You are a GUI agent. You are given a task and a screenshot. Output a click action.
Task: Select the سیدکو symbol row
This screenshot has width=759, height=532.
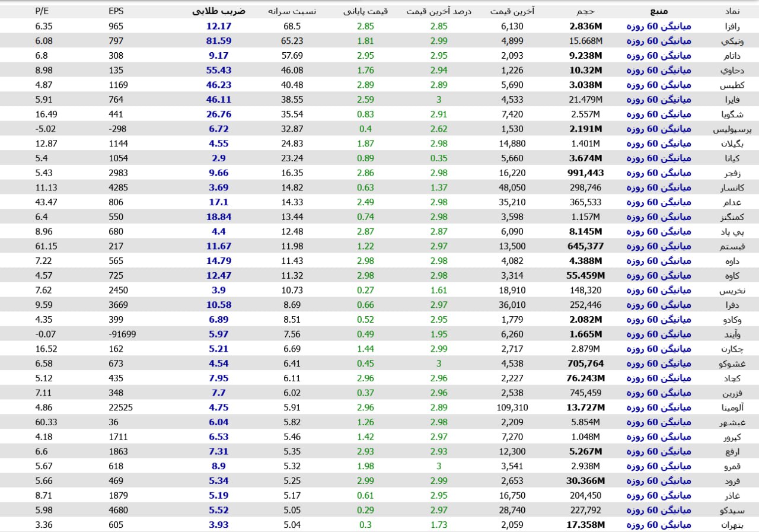point(731,510)
